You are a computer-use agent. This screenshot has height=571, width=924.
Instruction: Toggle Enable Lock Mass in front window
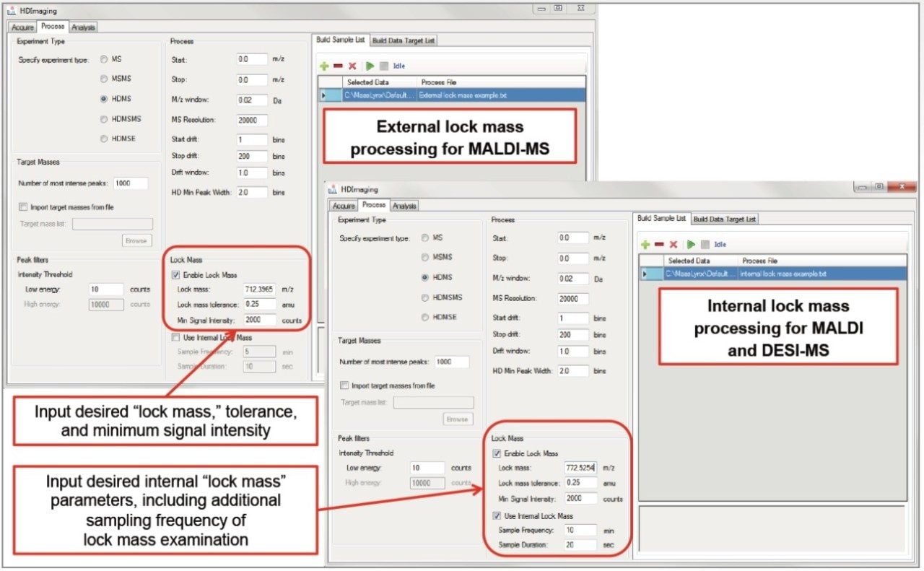click(x=496, y=453)
